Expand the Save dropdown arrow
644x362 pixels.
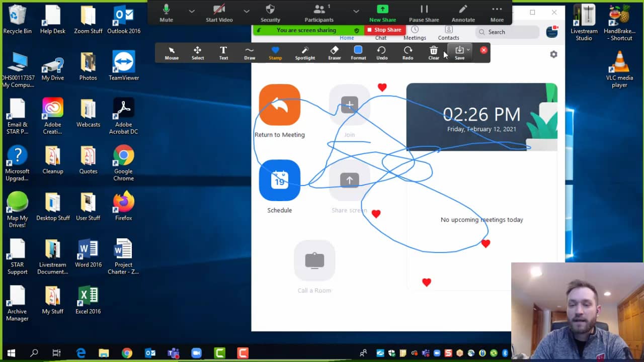point(468,50)
